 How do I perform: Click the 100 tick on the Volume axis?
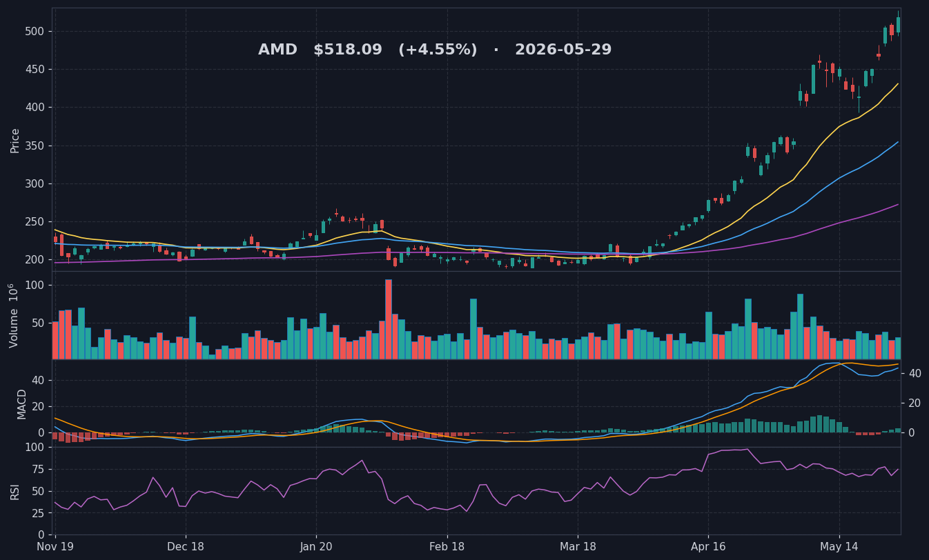[35, 286]
